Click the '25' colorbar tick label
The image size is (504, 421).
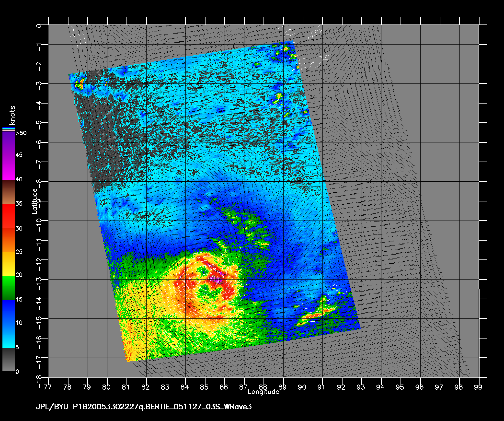coord(19,252)
